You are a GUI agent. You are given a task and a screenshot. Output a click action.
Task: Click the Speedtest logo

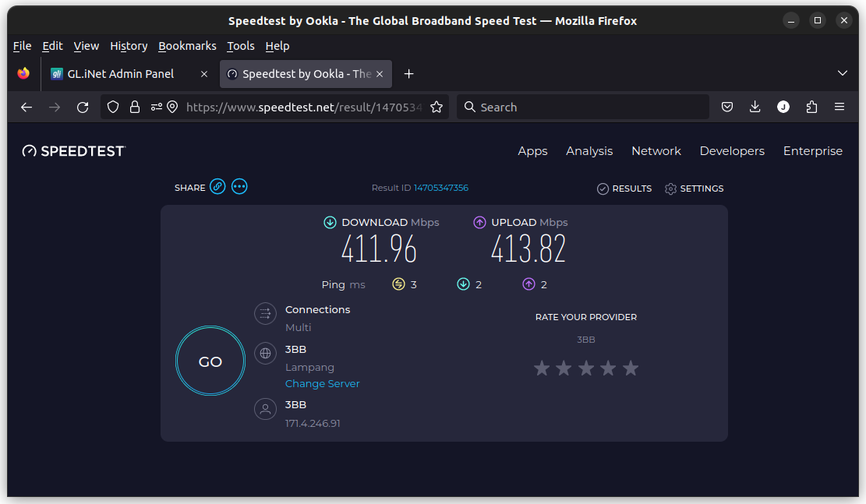coord(74,151)
